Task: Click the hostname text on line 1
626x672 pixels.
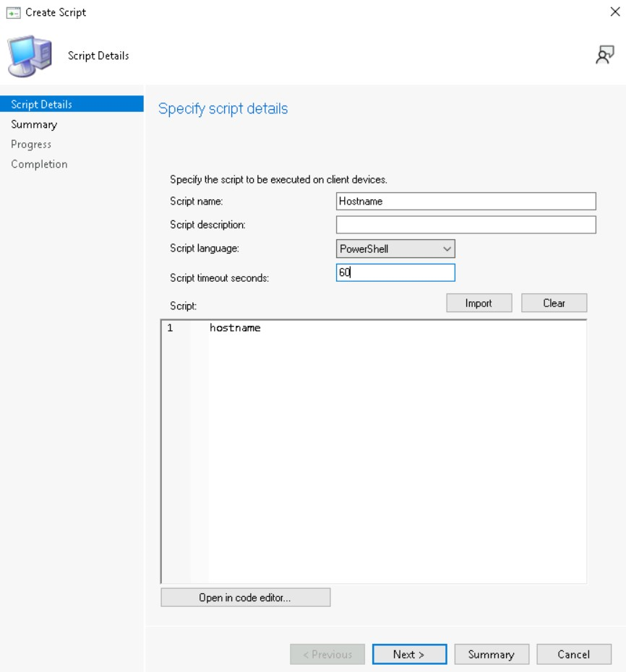Action: tap(235, 328)
